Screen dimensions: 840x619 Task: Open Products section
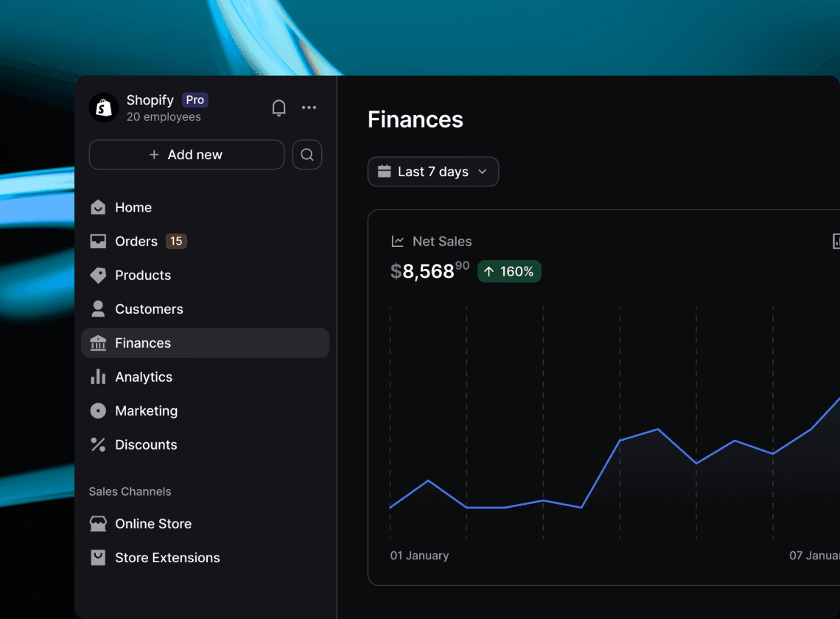(205, 276)
